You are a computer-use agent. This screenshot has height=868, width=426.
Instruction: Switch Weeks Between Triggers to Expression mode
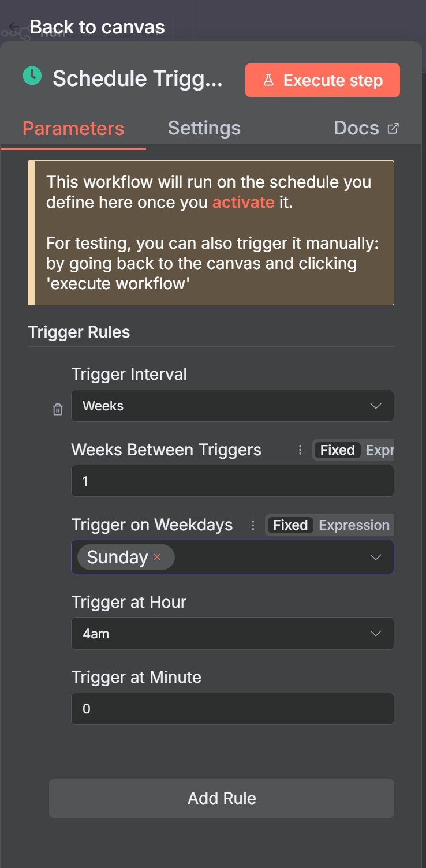point(380,450)
